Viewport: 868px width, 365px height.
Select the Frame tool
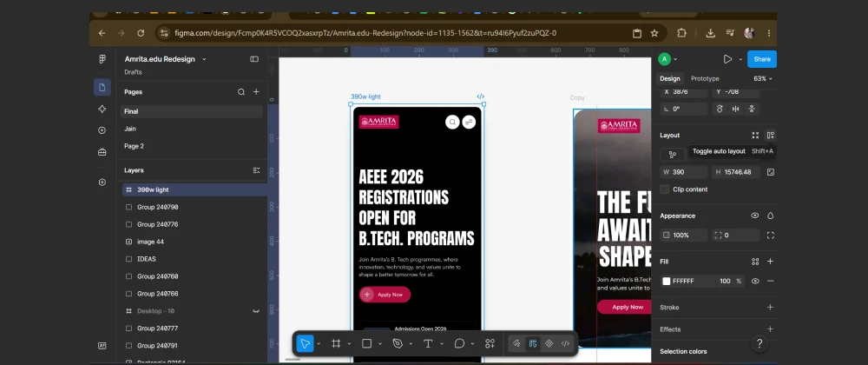click(335, 343)
